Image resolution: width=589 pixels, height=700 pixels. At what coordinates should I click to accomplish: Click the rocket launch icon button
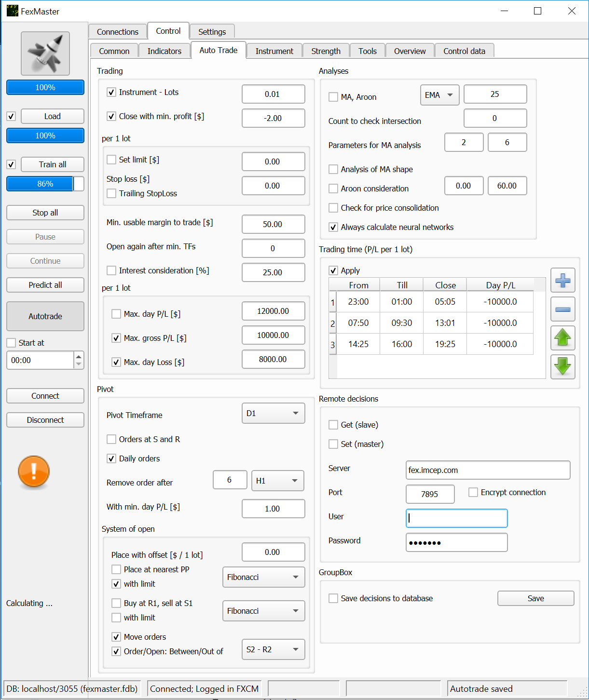[45, 54]
